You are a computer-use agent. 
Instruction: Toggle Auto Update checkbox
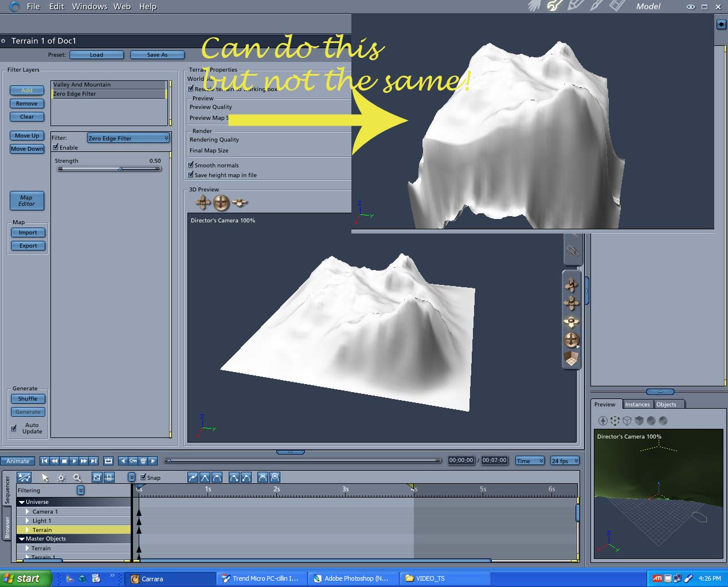coord(14,428)
